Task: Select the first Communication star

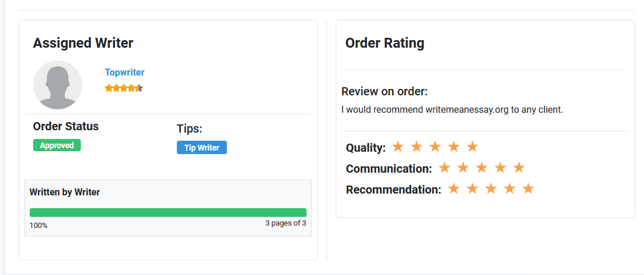Action: click(444, 167)
